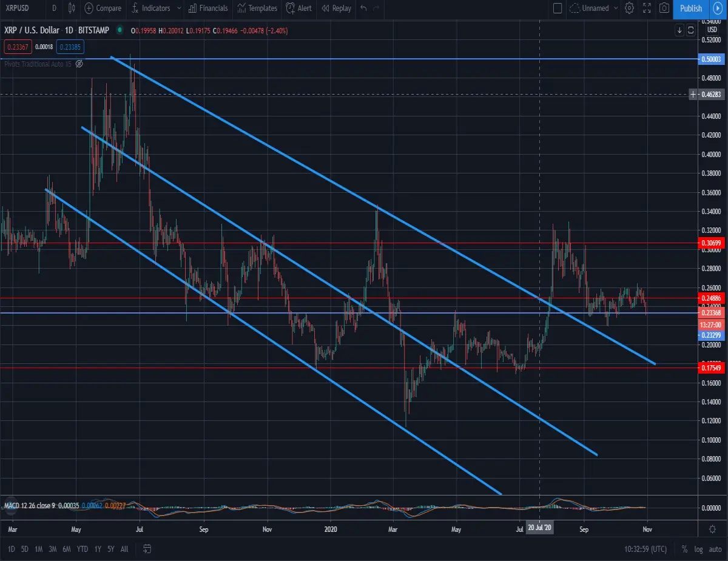The width and height of the screenshot is (728, 561).
Task: Toggle percent scale mode
Action: pyautogui.click(x=684, y=549)
